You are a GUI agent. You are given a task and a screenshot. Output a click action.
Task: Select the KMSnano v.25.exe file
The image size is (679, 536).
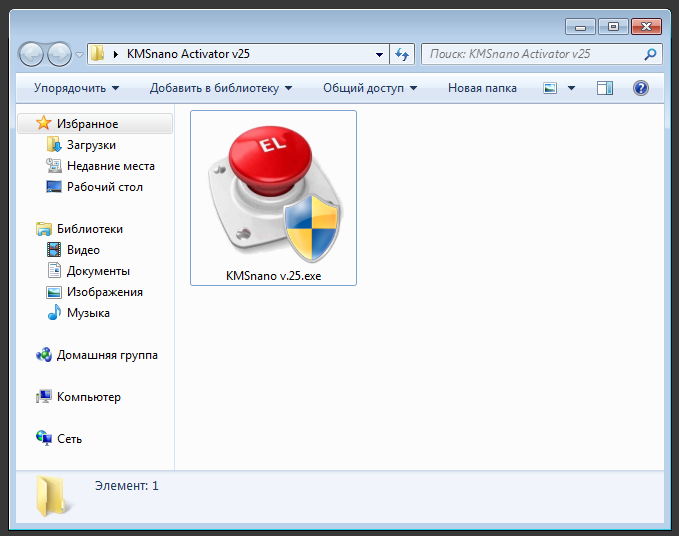[x=273, y=198]
